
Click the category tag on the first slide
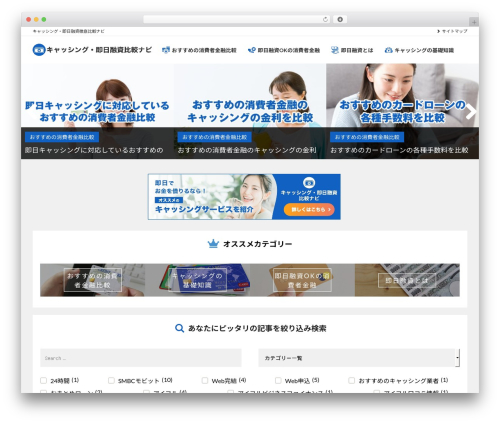coord(62,137)
